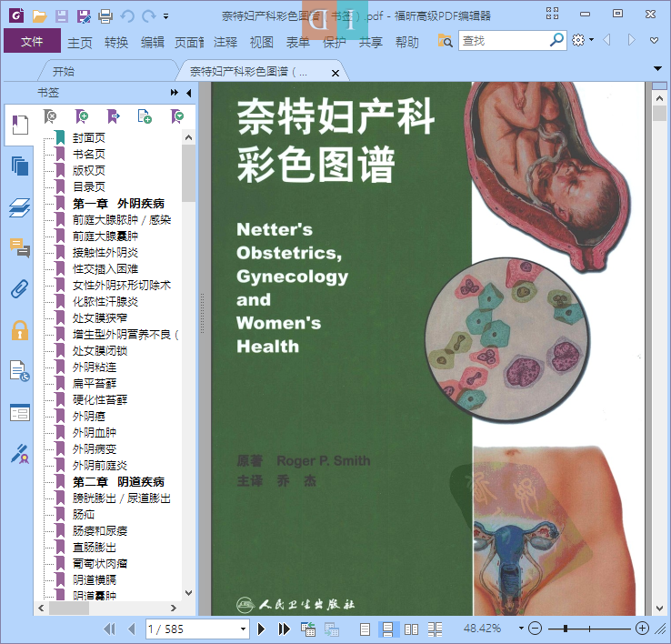Collapse the bookmark panel with the left arrow

tap(189, 93)
